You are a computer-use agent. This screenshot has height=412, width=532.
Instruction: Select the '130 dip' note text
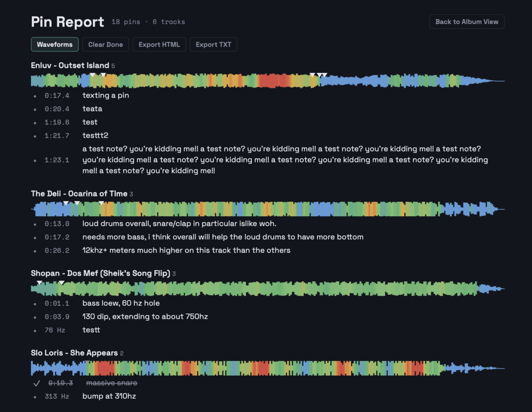[x=145, y=317]
